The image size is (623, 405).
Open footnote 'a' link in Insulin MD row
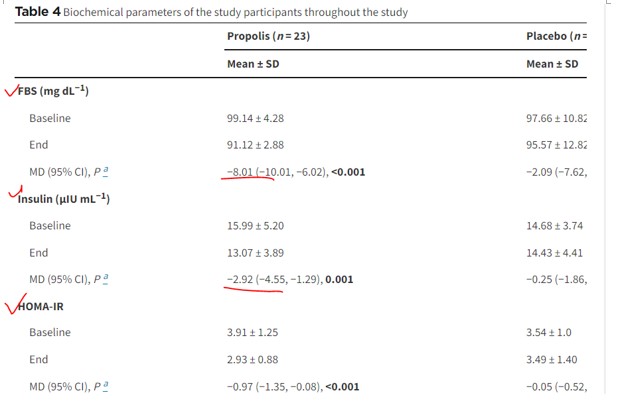[x=105, y=279]
